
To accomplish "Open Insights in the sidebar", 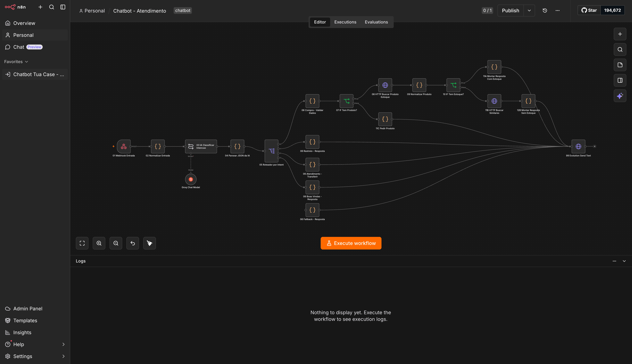I will tap(35, 332).
